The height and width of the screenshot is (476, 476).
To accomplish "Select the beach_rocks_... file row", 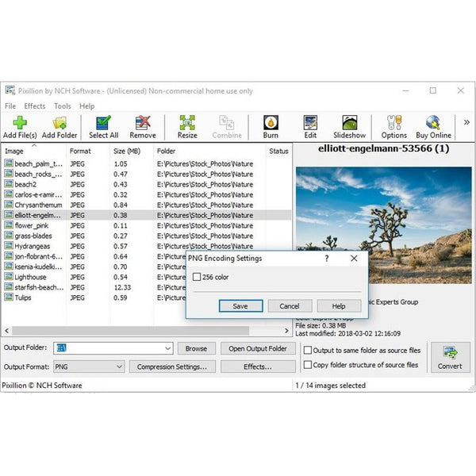I will [x=147, y=174].
